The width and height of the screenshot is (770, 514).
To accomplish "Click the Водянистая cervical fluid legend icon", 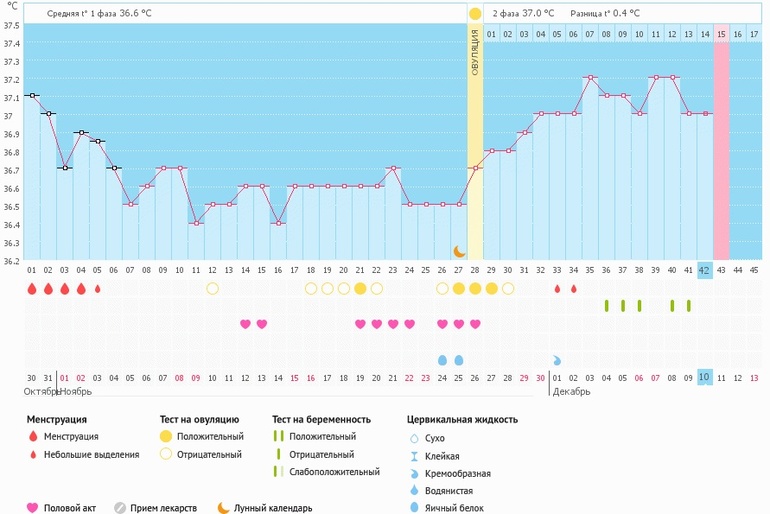I will [415, 490].
